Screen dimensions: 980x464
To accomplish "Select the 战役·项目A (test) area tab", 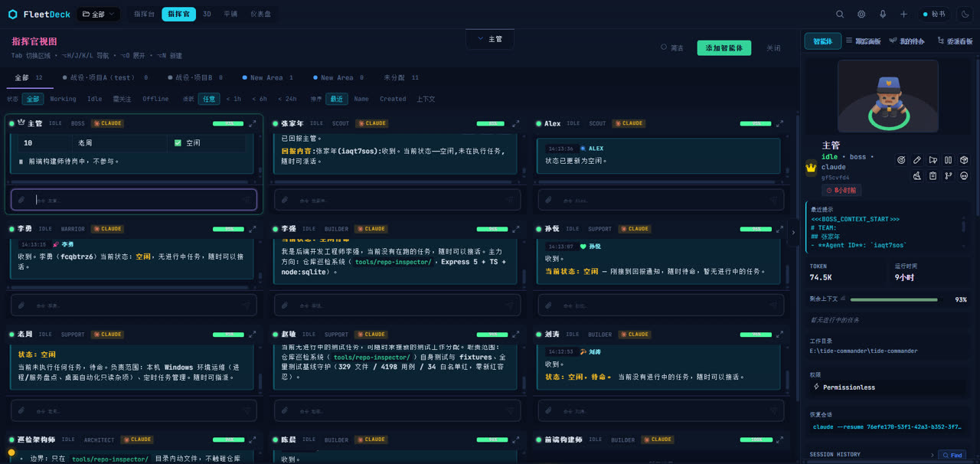I will click(x=104, y=77).
